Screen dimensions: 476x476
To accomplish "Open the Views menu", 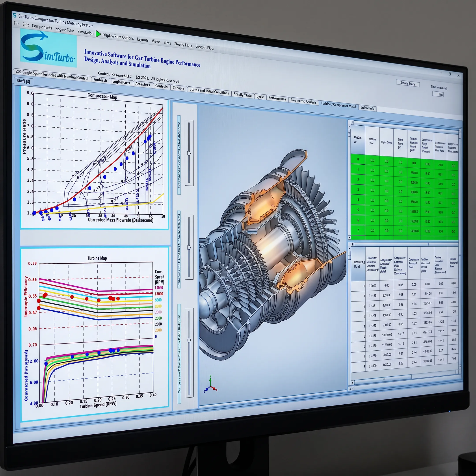I will coord(156,41).
